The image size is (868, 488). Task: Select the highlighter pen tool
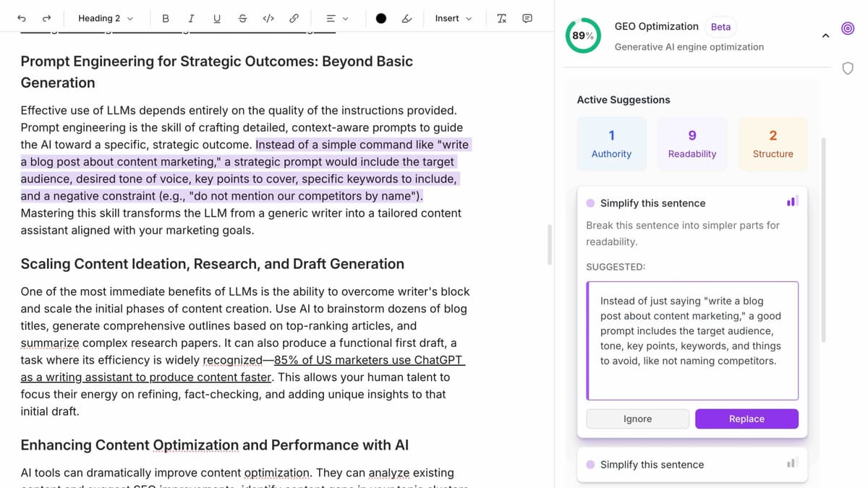407,18
